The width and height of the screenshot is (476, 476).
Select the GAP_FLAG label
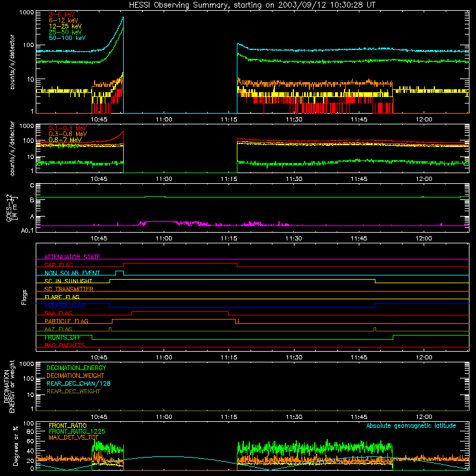(58, 265)
